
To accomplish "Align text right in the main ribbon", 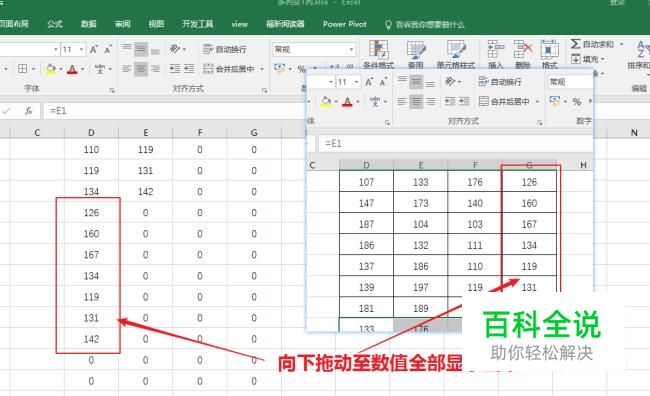I will [155, 68].
